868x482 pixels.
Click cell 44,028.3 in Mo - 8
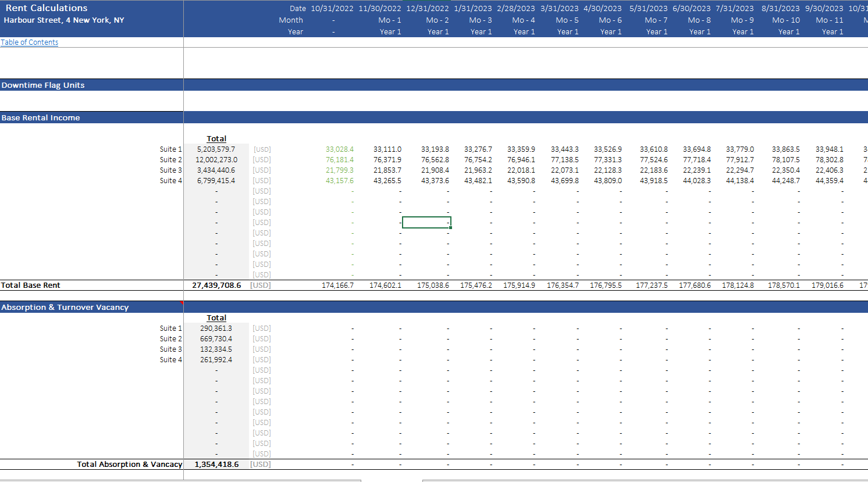click(x=697, y=181)
